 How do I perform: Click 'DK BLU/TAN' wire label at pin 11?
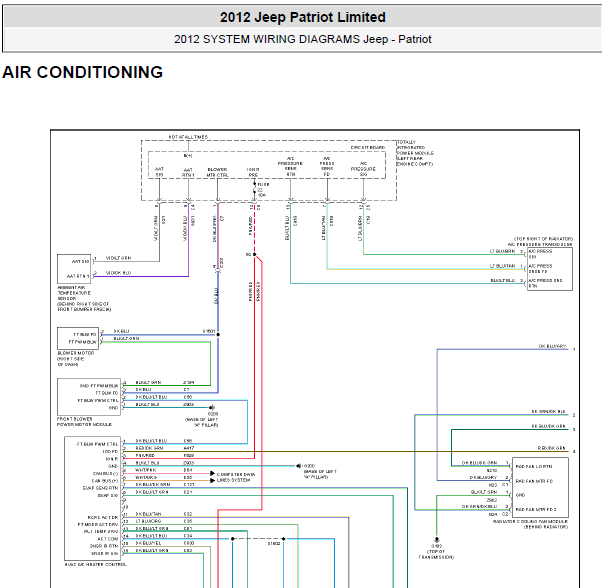tap(148, 514)
